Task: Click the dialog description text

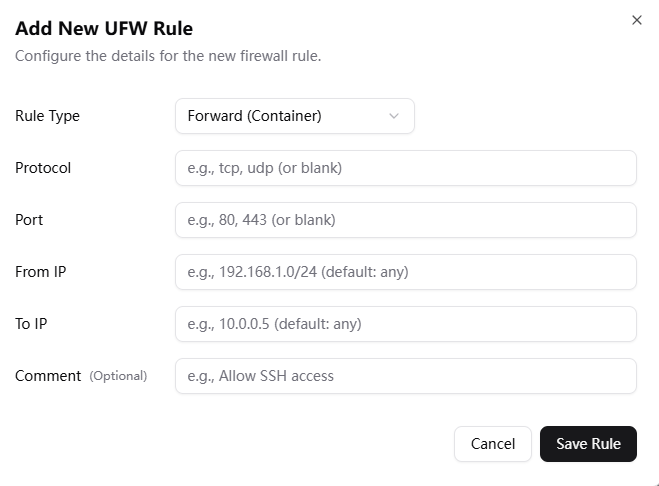Action: tap(168, 56)
